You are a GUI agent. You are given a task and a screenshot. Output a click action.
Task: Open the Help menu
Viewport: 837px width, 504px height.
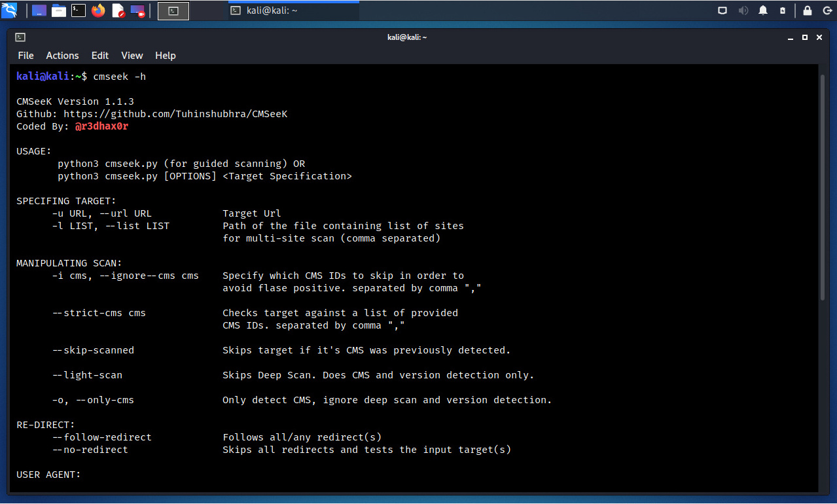166,56
